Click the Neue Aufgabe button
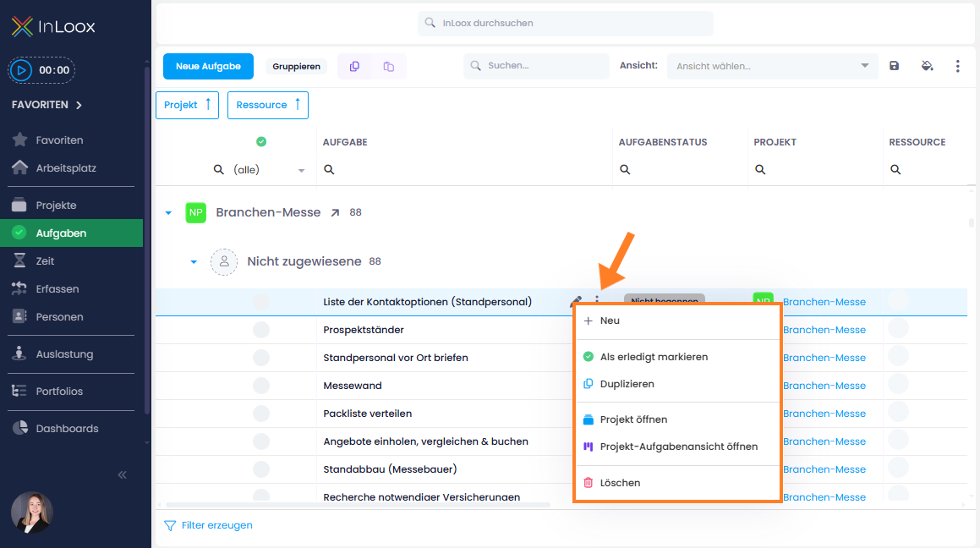Screen dimensions: 980x548 (208, 66)
